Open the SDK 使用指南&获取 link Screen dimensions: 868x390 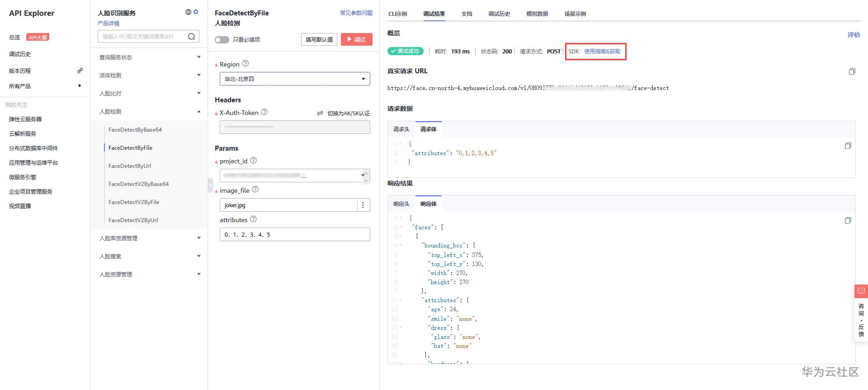[x=602, y=52]
